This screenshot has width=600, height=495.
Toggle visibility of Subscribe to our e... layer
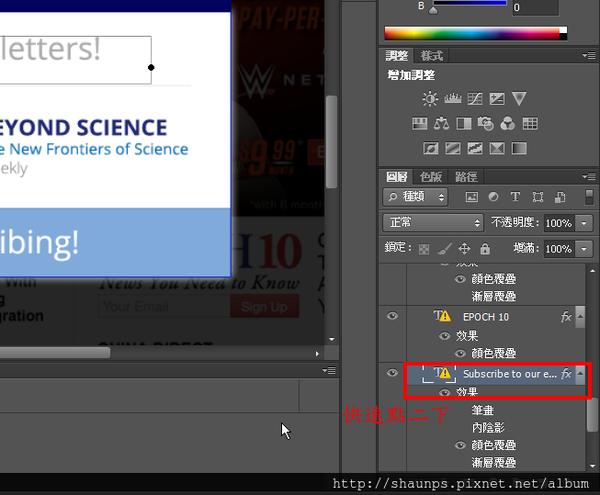coord(392,373)
